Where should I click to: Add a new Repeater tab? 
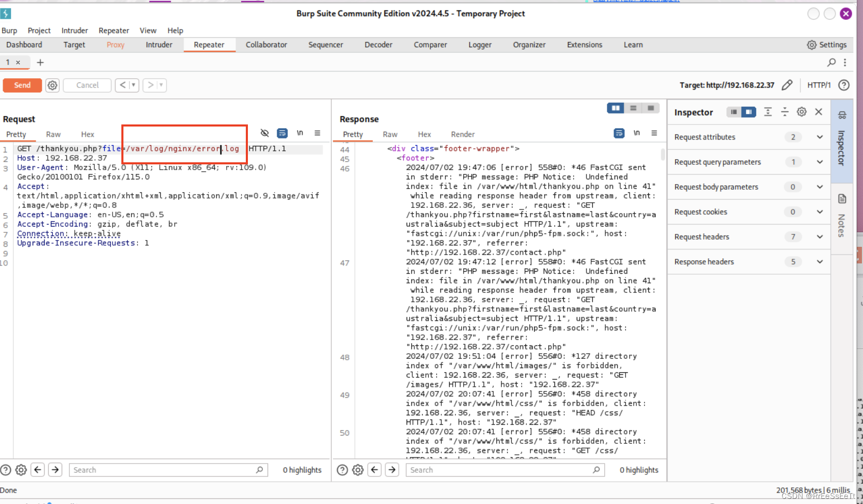(x=40, y=62)
